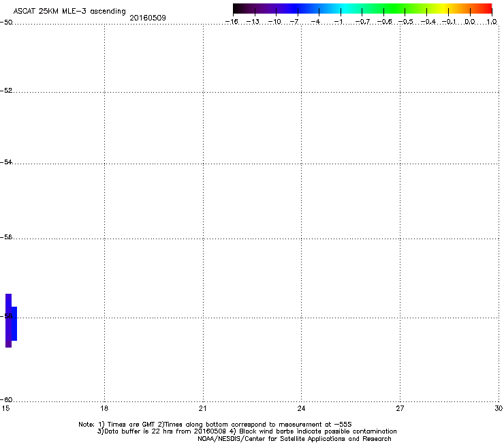Viewport: 504px width, 443px height.
Task: Click the -16 label on color bar
Action: [232, 22]
